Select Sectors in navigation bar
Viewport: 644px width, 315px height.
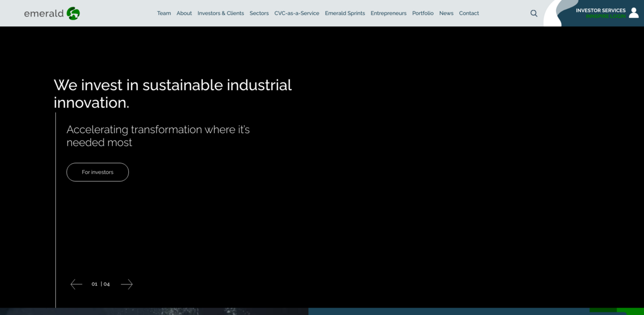click(x=259, y=13)
